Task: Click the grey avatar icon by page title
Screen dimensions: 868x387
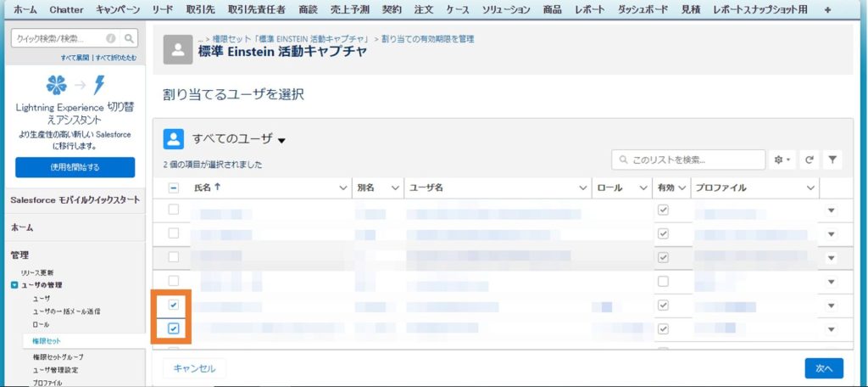Action: [x=178, y=49]
